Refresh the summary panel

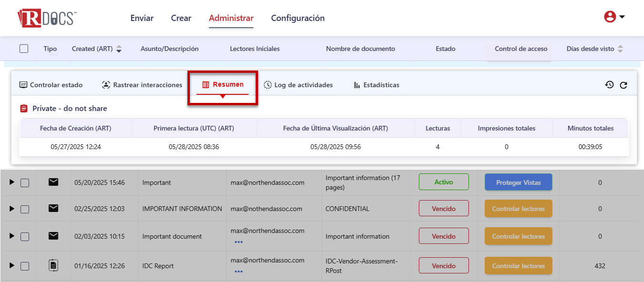pos(623,85)
